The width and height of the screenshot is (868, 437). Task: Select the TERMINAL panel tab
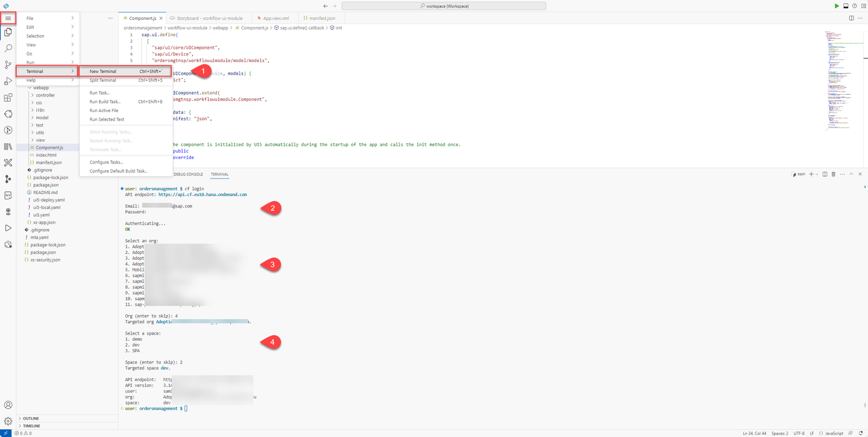click(x=219, y=174)
